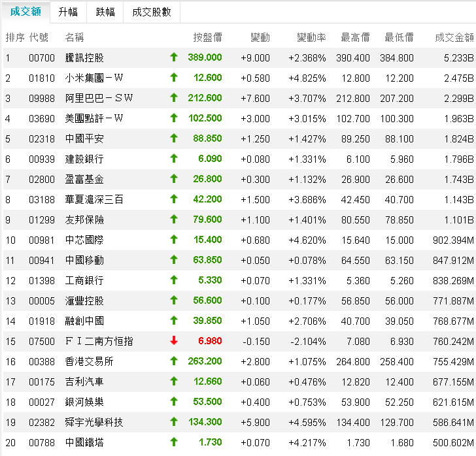
Task: Open stock name 香港交易所
Action: point(89,361)
